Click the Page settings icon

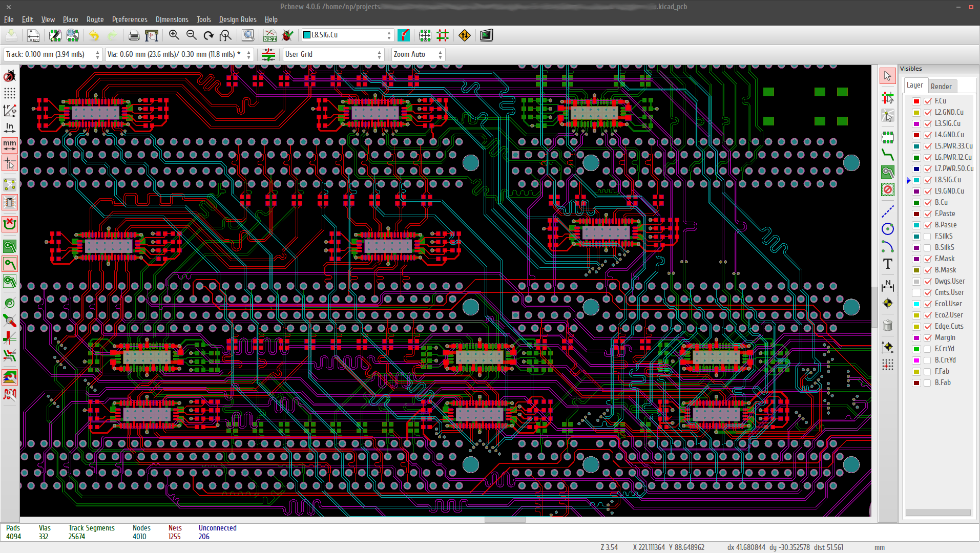click(33, 35)
